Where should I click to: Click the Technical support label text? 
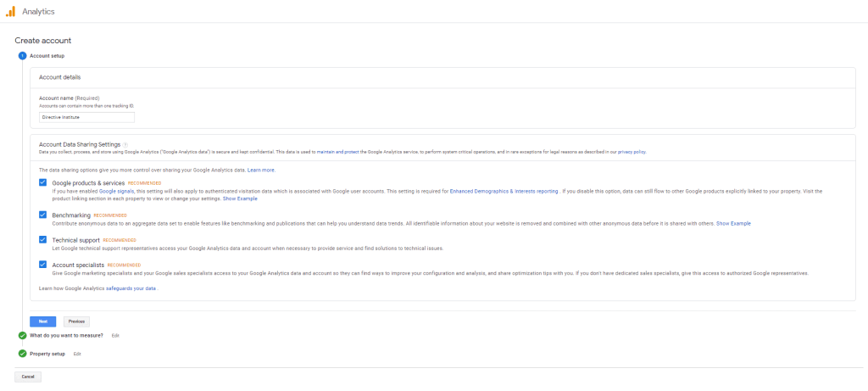tap(75, 240)
